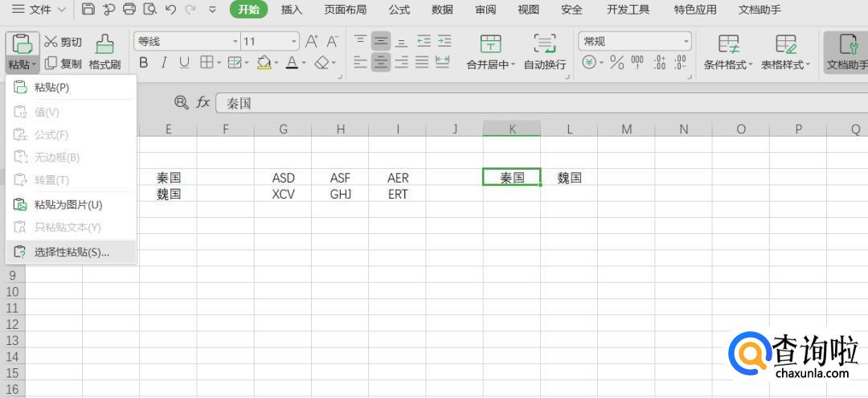The height and width of the screenshot is (398, 868).
Task: Choose 粘贴为图片(U) from paste menu
Action: [71, 205]
